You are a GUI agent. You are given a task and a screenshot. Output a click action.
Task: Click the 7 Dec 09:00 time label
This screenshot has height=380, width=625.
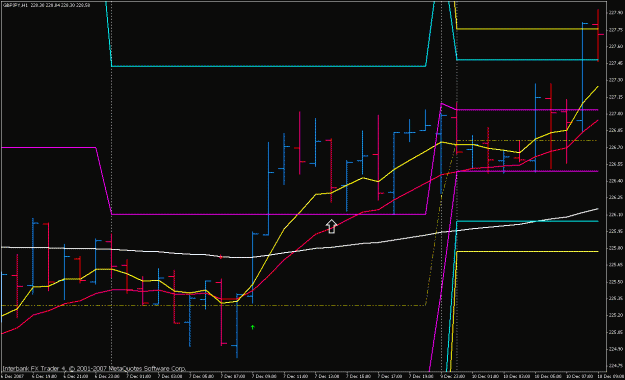point(264,376)
